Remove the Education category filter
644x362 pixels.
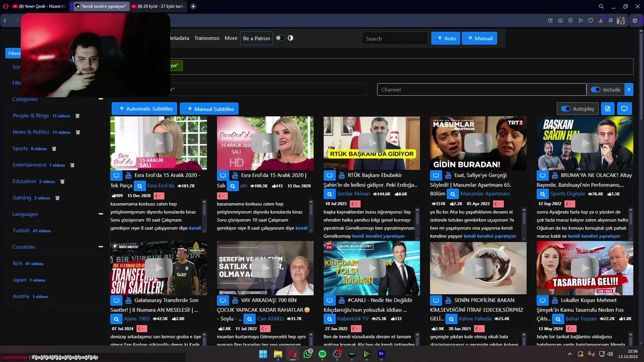[x=62, y=182]
